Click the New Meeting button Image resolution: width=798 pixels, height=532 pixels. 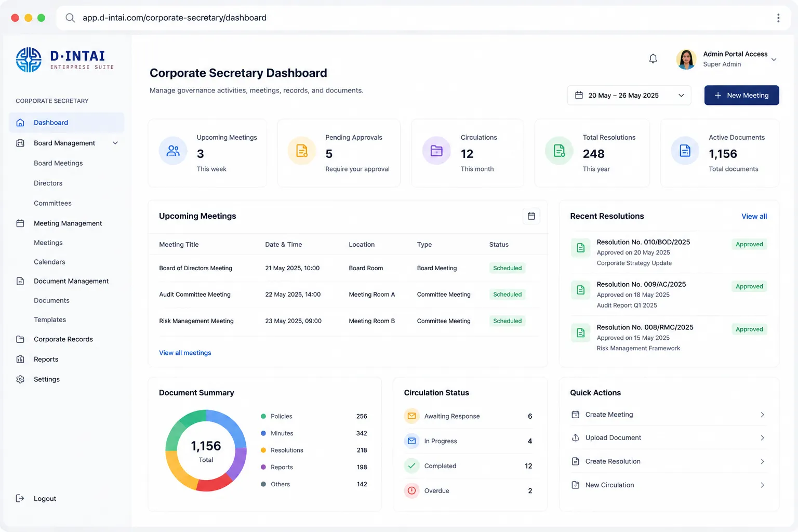click(x=741, y=96)
